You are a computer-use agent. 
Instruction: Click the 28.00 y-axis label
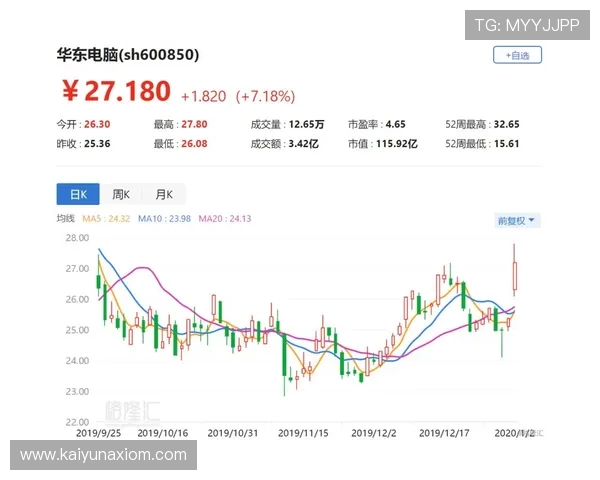point(77,238)
